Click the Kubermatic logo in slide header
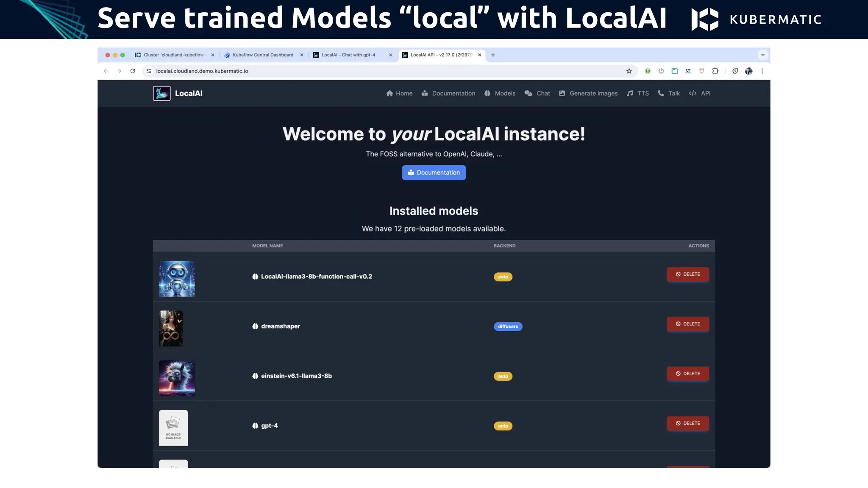This screenshot has width=868, height=488. (x=756, y=19)
